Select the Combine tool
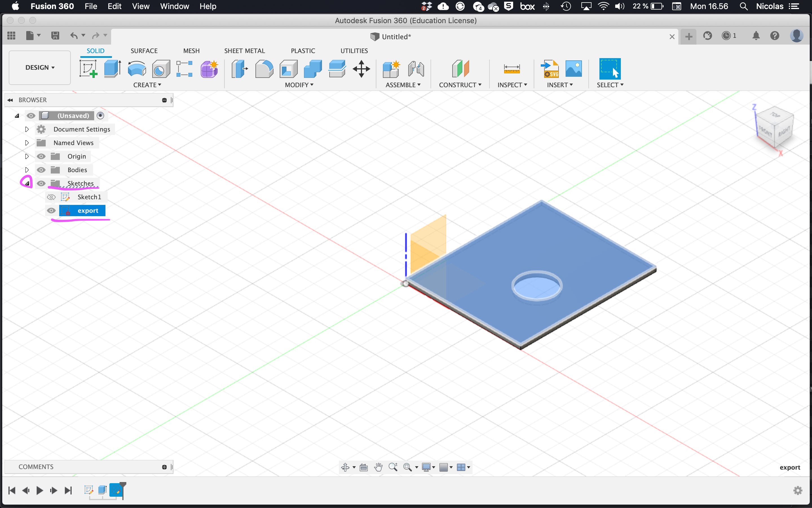 point(313,69)
